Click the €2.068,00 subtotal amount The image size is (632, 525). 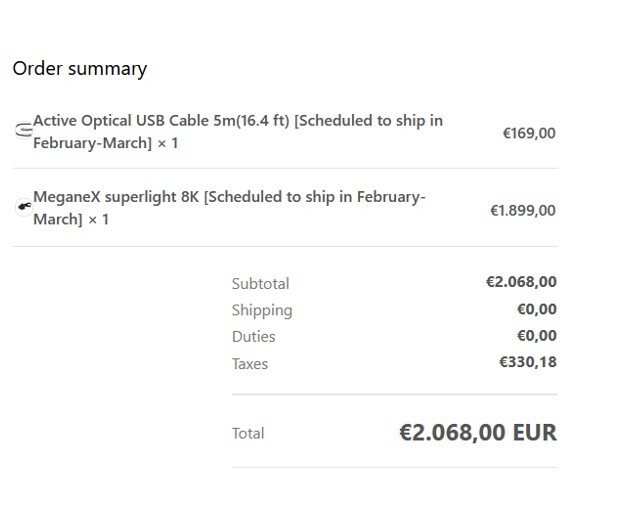[x=521, y=282]
